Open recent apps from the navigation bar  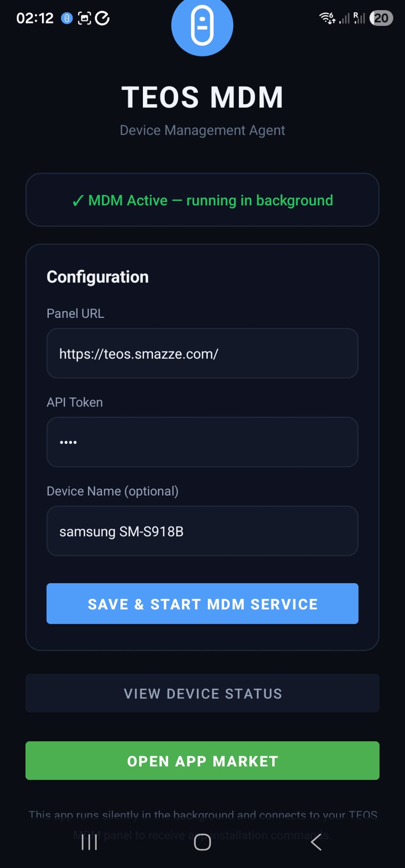click(89, 843)
